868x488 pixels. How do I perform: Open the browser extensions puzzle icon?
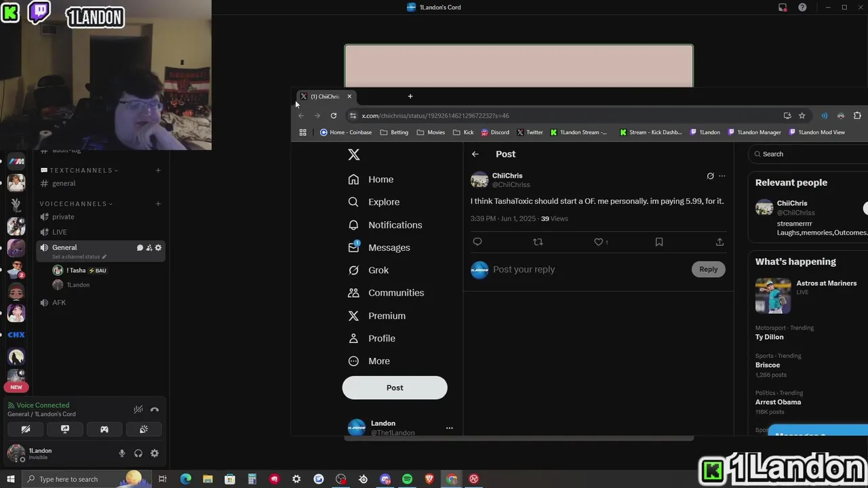coord(857,116)
